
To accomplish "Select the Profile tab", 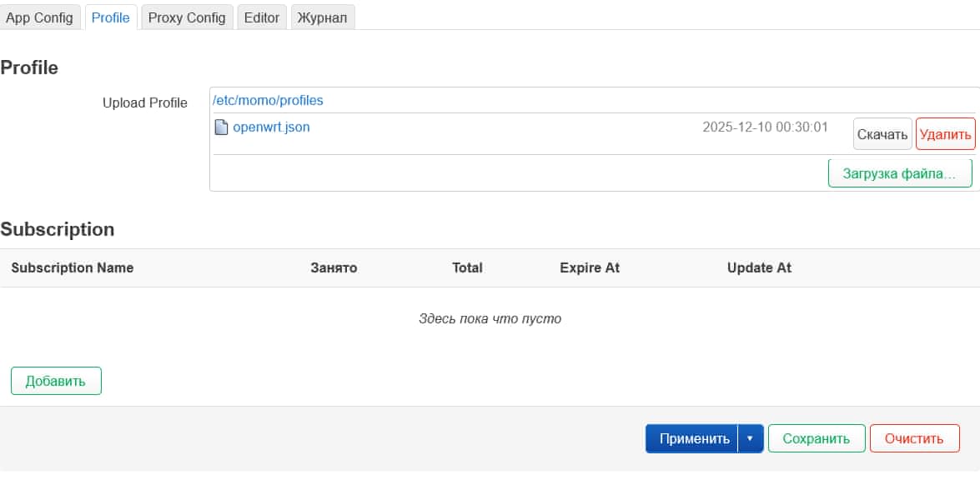I will (x=110, y=17).
